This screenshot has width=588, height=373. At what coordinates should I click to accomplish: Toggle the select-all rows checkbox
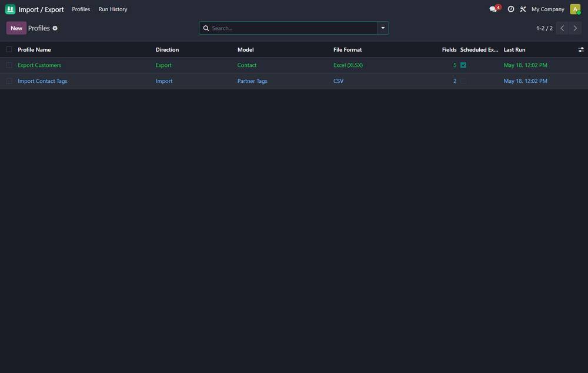point(9,49)
